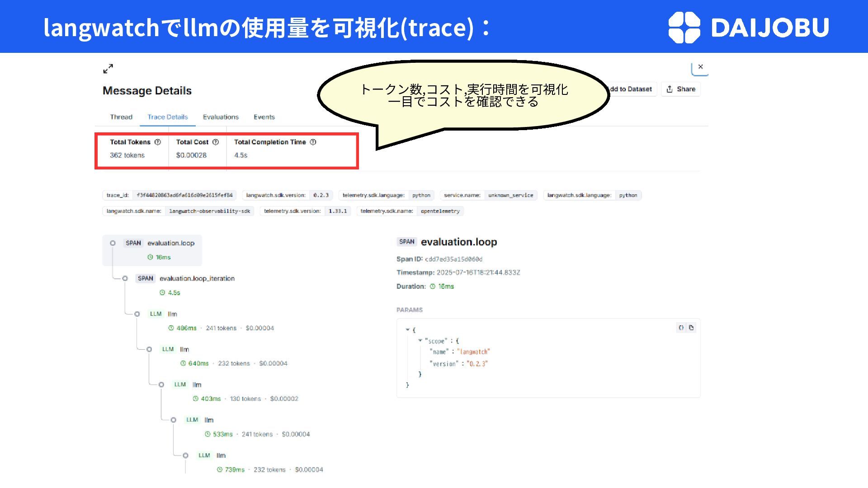Click the langwatch.sdk.name tag
The image size is (868, 488).
(x=178, y=211)
